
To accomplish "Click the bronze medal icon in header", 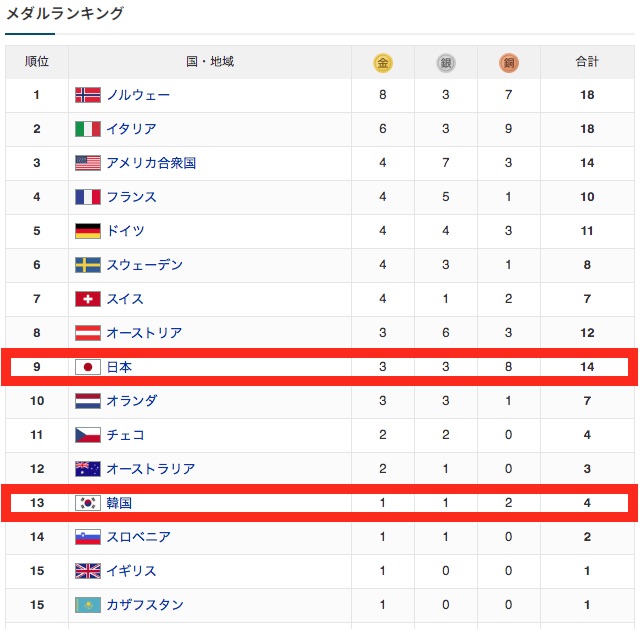I will point(509,63).
